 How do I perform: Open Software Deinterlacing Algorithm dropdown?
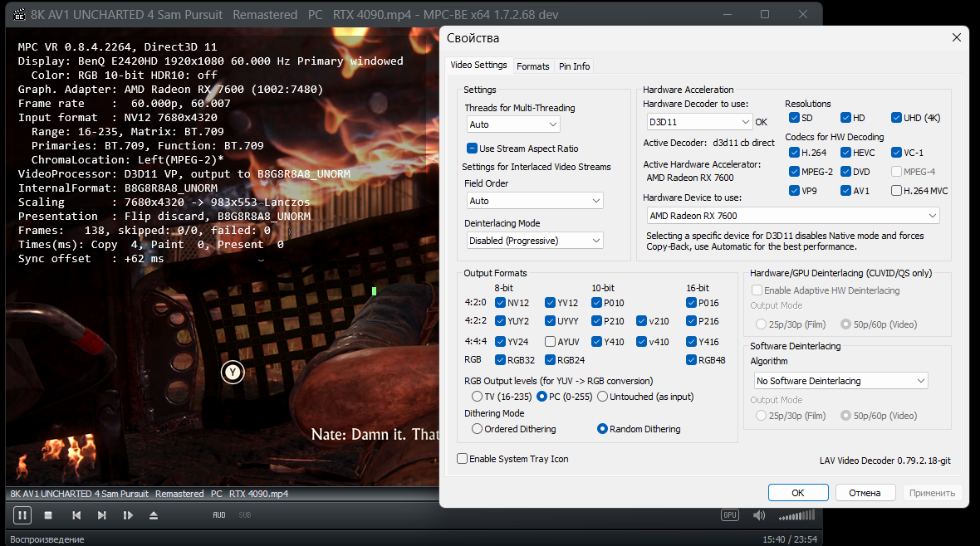840,380
